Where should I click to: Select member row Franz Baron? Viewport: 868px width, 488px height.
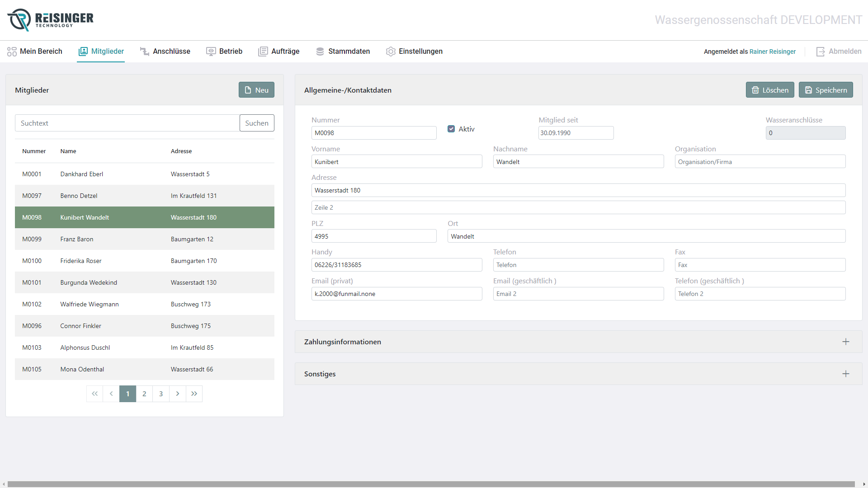[145, 239]
